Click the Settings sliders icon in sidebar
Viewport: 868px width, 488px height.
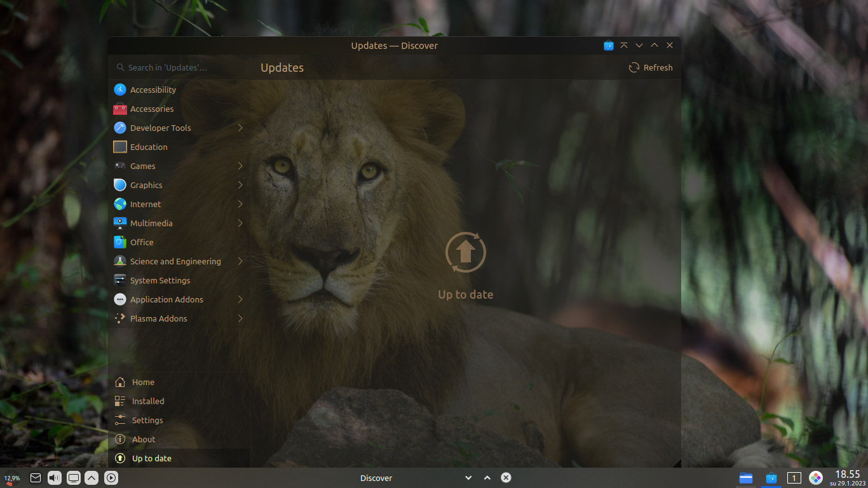pyautogui.click(x=120, y=420)
